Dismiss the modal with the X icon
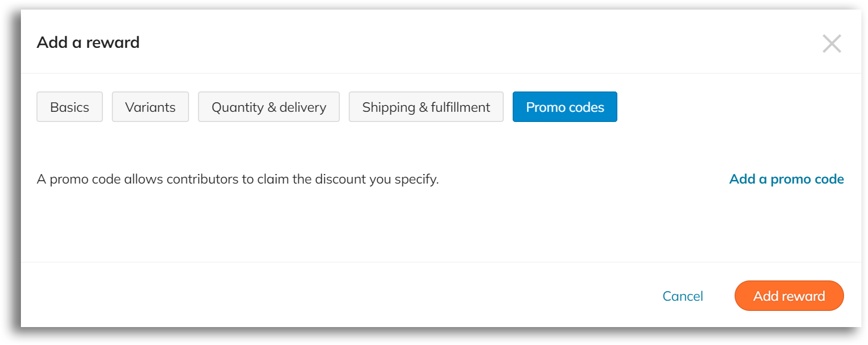Image resolution: width=868 pixels, height=345 pixels. pyautogui.click(x=832, y=44)
